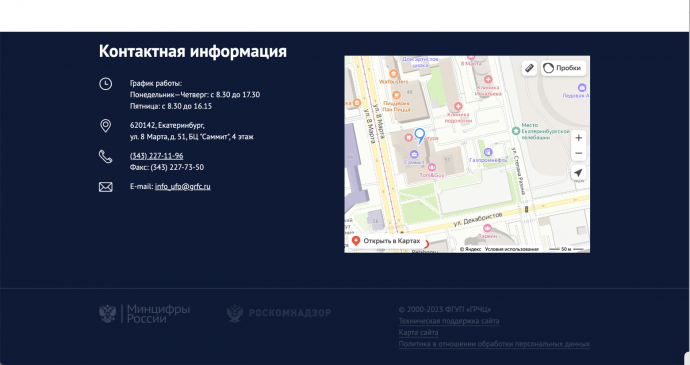Open the map via Открыть в Картах

coord(387,241)
